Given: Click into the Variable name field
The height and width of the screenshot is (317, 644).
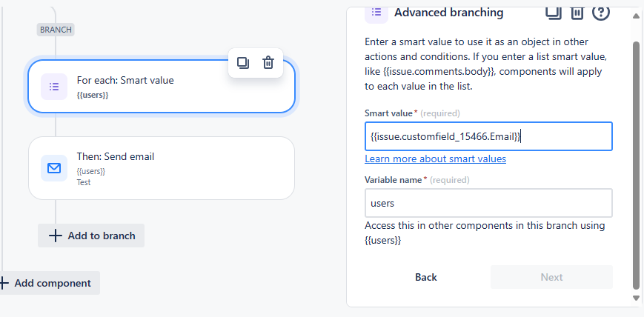Looking at the screenshot, I should click(x=488, y=203).
